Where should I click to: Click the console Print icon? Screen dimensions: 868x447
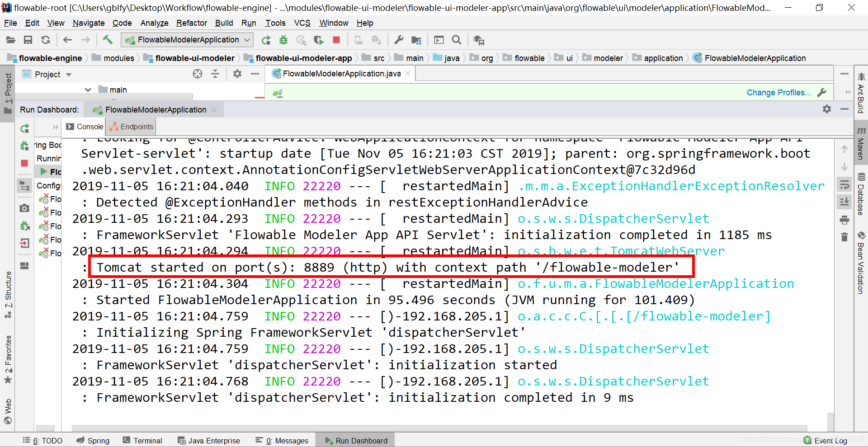[844, 220]
